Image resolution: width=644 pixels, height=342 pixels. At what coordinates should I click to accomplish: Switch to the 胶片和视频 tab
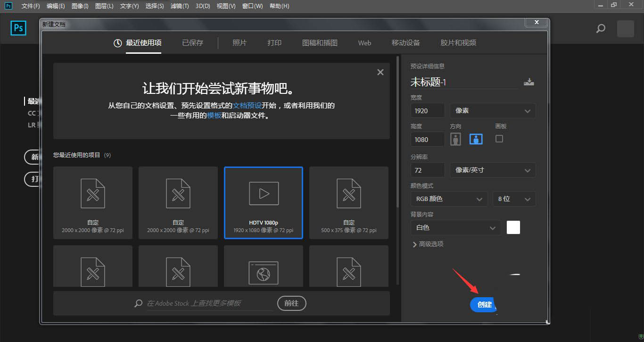point(458,42)
